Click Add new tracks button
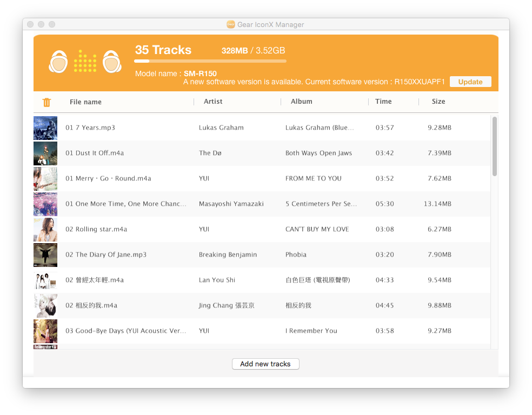 (x=265, y=364)
